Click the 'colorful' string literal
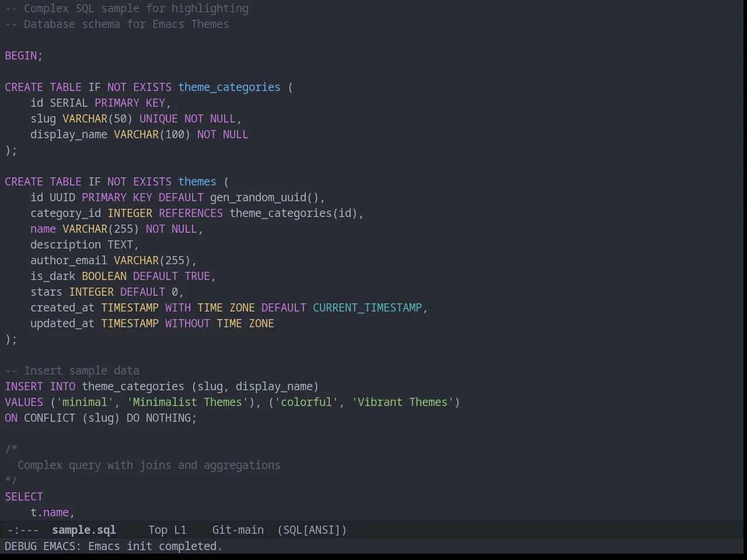 (306, 402)
